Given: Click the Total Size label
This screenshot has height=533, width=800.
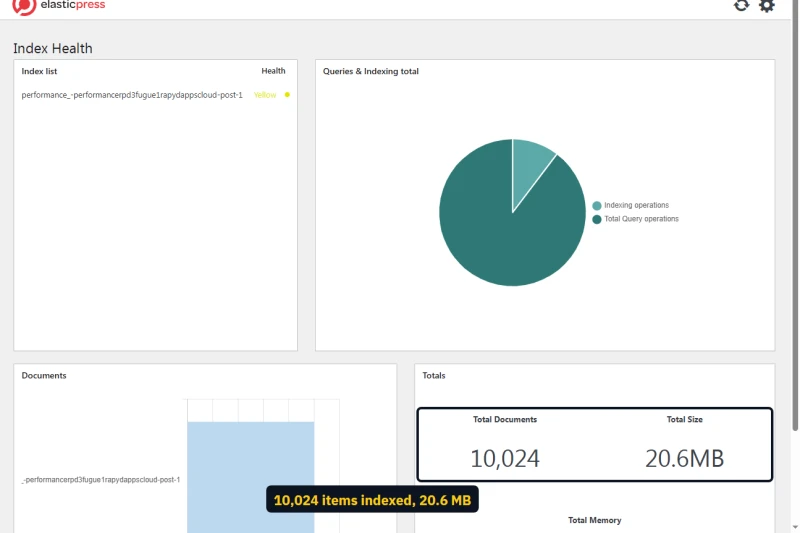Looking at the screenshot, I should pos(685,419).
